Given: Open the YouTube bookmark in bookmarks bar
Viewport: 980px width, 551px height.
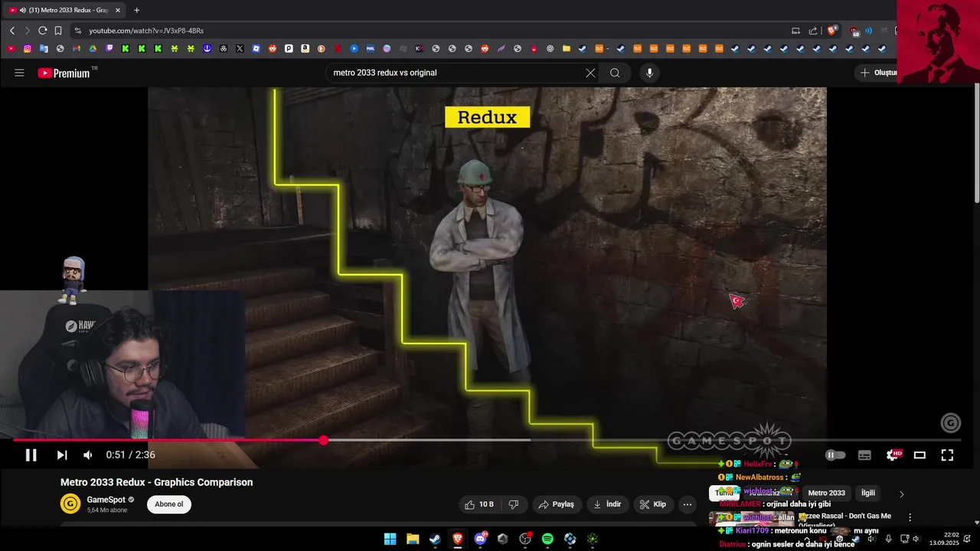Looking at the screenshot, I should point(11,48).
